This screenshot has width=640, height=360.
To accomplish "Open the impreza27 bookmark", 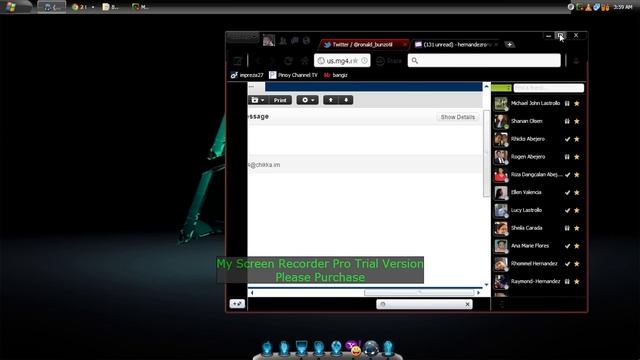I will (247, 75).
